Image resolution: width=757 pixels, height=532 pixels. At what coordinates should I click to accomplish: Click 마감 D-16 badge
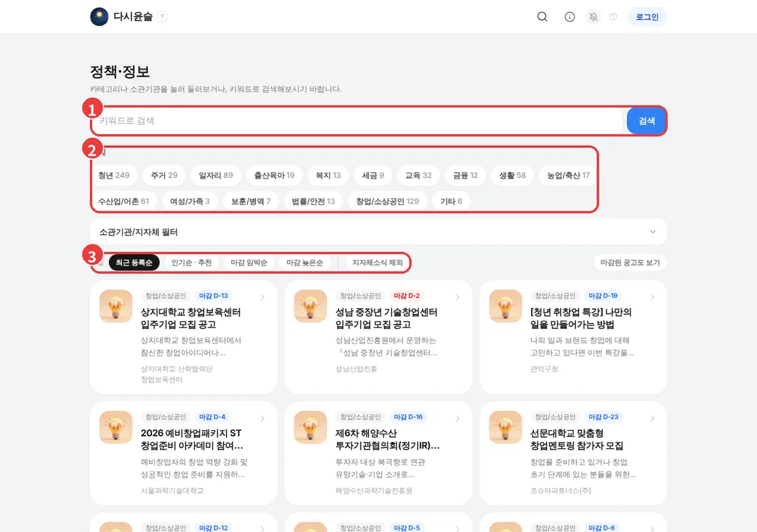coord(408,416)
